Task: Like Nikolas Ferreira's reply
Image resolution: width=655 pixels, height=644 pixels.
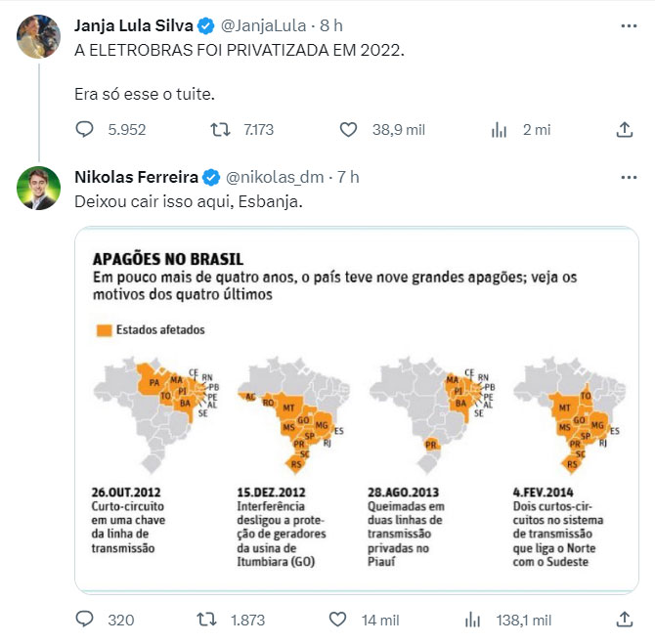Action: 337,620
